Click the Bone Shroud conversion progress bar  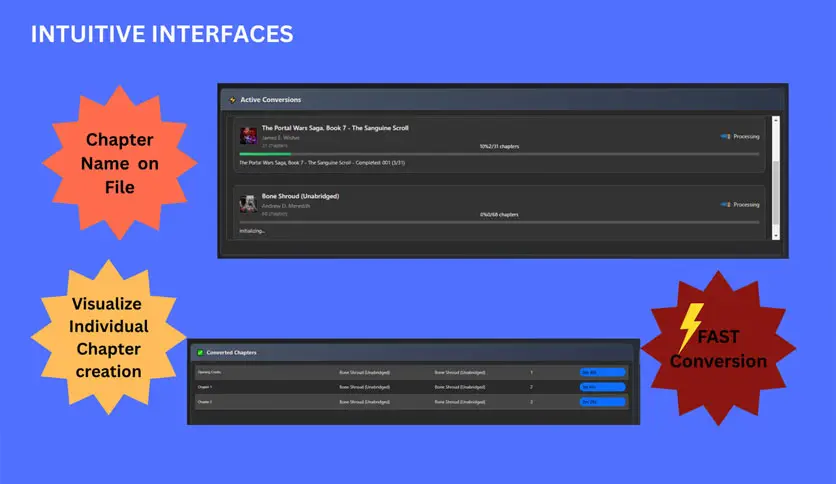point(499,222)
